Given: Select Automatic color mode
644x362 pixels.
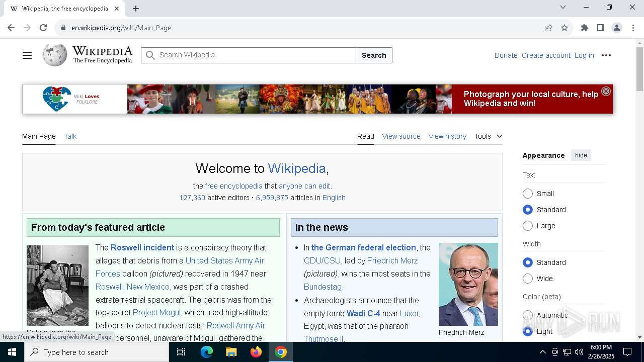Looking at the screenshot, I should click(x=528, y=315).
